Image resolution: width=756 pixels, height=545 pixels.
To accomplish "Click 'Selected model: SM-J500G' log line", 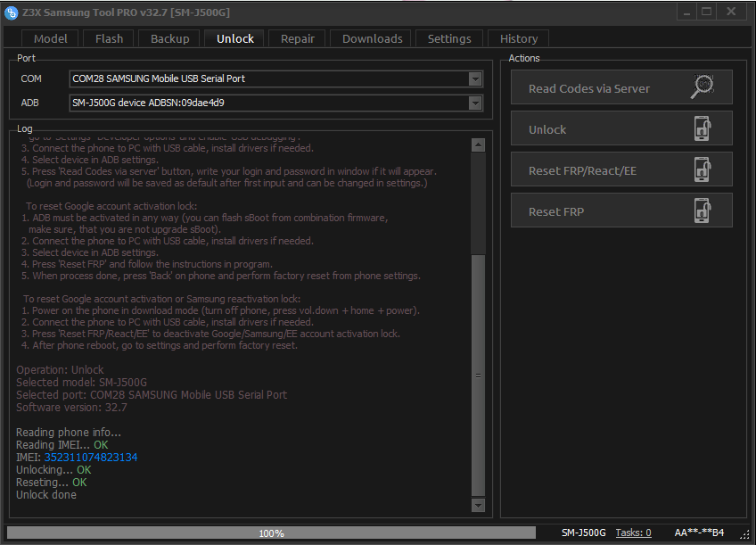I will [81, 383].
